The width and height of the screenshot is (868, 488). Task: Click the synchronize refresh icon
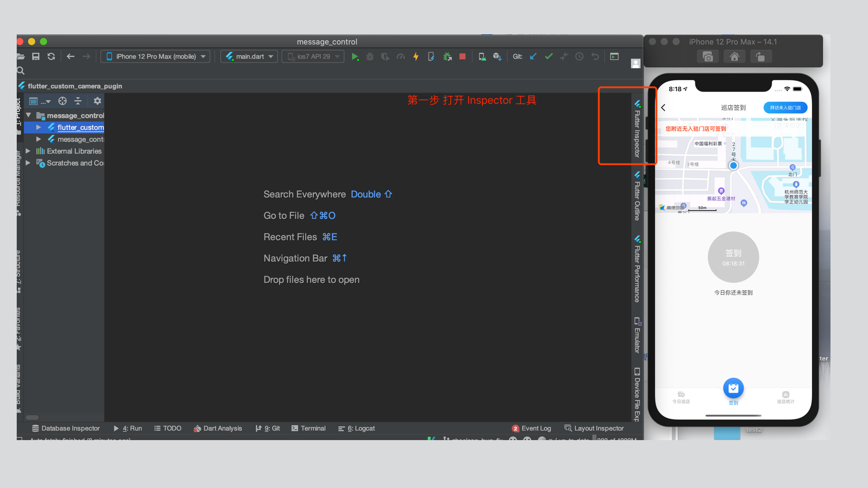point(51,56)
